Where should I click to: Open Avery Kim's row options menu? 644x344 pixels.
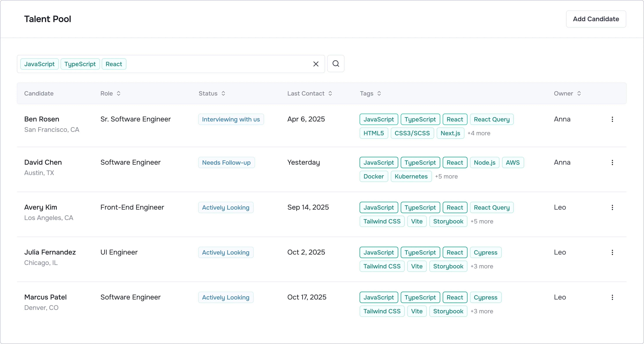tap(612, 207)
